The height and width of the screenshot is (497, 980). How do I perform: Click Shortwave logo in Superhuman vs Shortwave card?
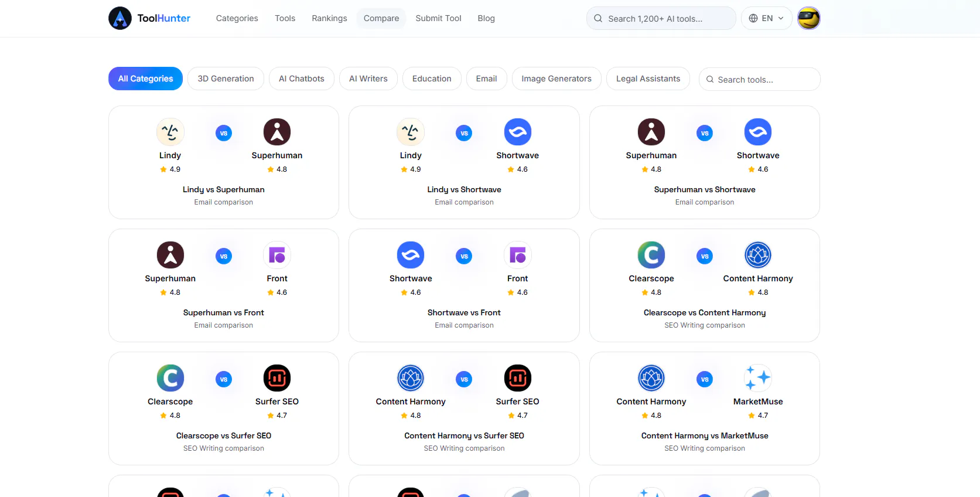758,132
